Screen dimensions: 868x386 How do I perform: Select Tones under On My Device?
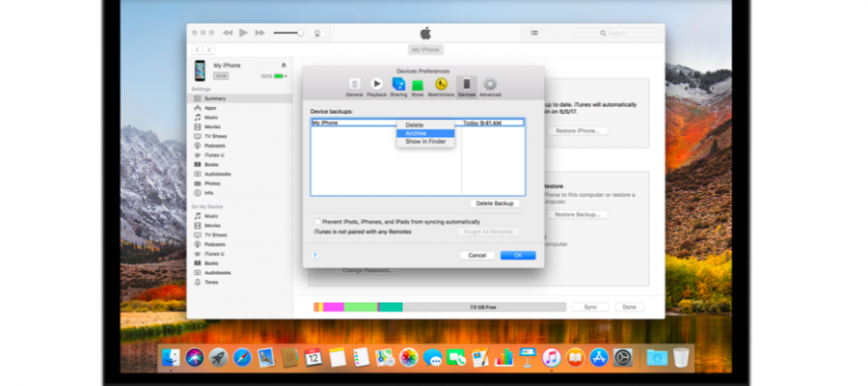(x=240, y=282)
